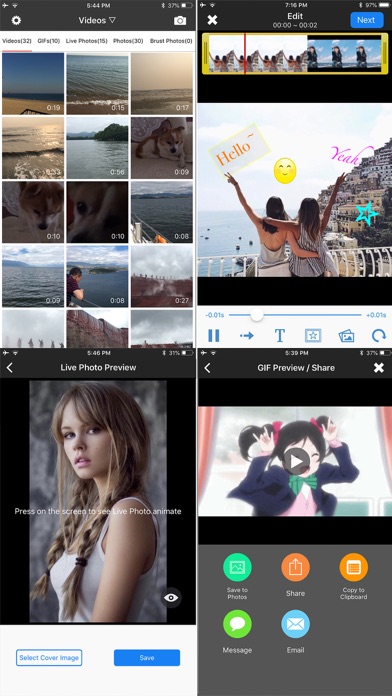Image resolution: width=392 pixels, height=696 pixels.
Task: Tap Save to Photos green icon
Action: (x=237, y=567)
